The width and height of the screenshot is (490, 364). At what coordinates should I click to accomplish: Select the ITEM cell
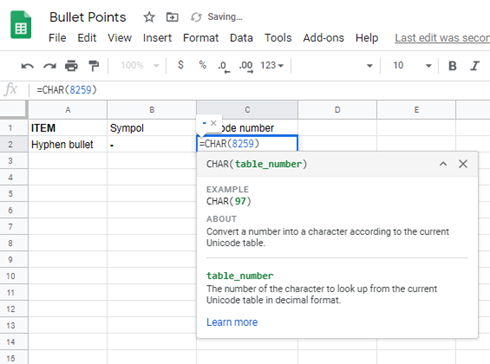click(x=68, y=128)
